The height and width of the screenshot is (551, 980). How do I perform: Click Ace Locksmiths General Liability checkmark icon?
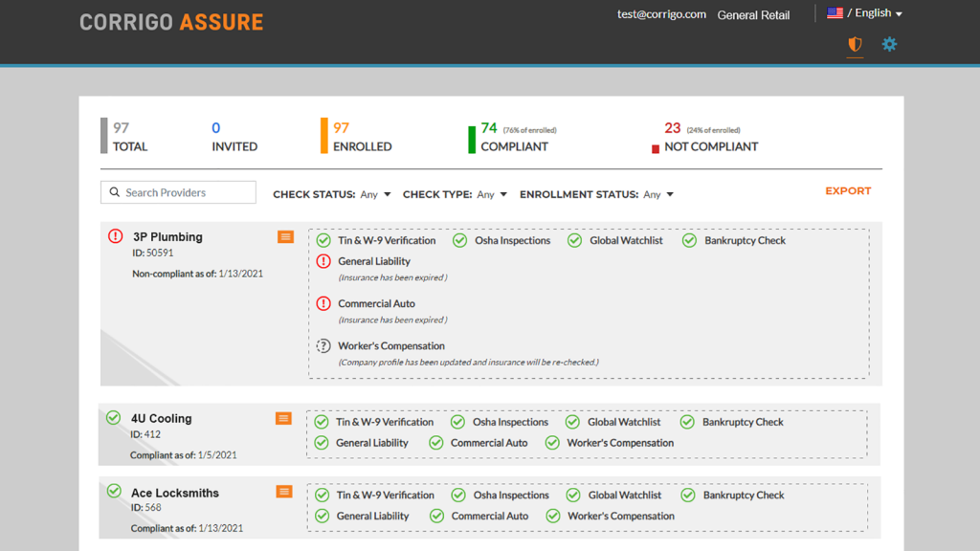click(322, 516)
